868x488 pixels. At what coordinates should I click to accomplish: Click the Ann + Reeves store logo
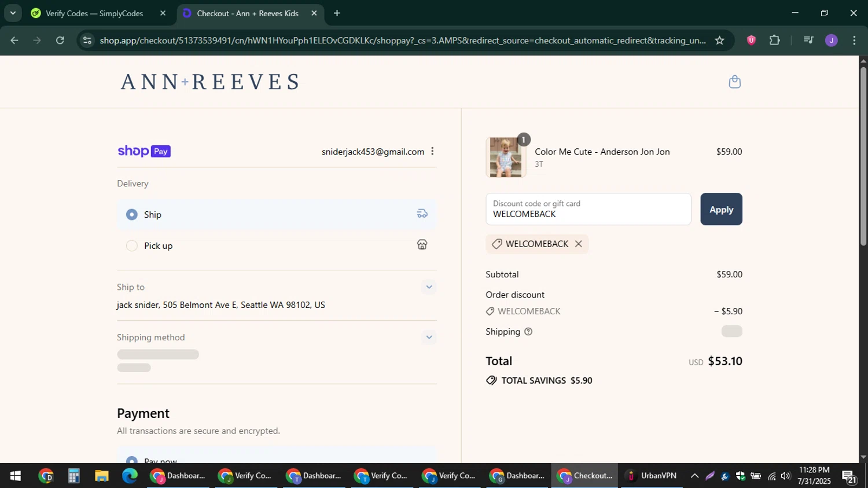click(210, 82)
